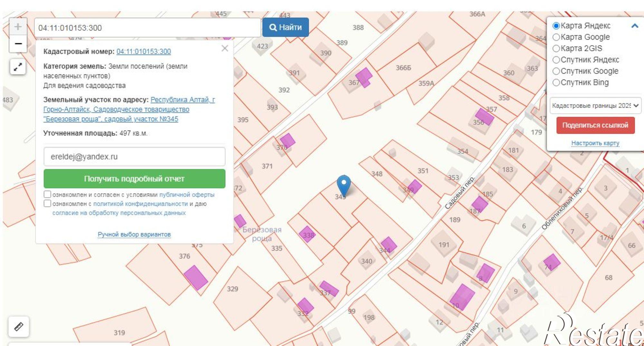This screenshot has width=644, height=346.
Task: Switch to Спутник Bing layer
Action: (556, 83)
